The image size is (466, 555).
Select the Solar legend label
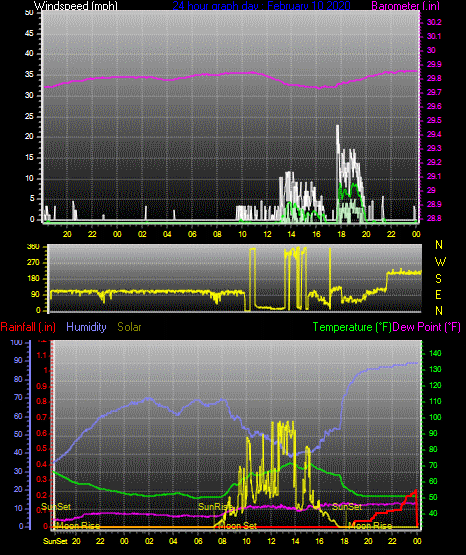(129, 327)
